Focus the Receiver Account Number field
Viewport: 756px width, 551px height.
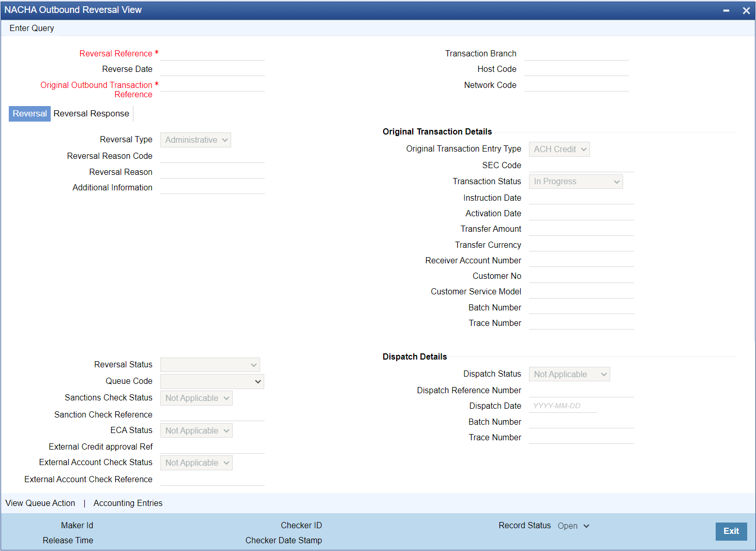point(581,260)
